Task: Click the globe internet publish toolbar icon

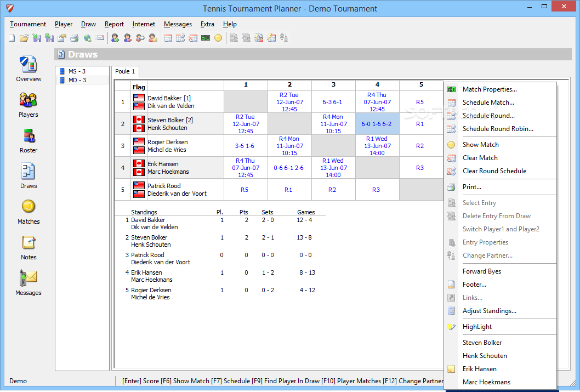Action: pos(87,38)
